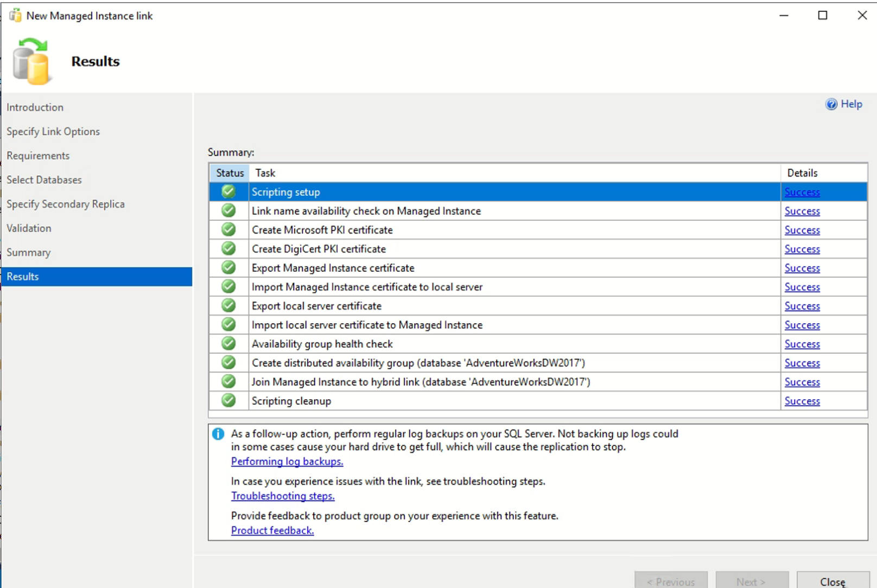Click status icon for Availability group health check
Image resolution: width=877 pixels, height=588 pixels.
pos(228,343)
